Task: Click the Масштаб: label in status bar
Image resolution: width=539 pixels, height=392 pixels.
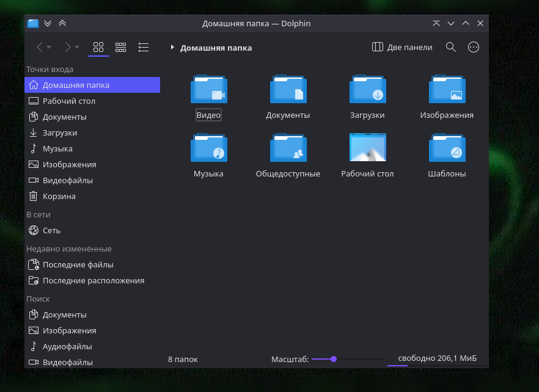Action: tap(290, 360)
